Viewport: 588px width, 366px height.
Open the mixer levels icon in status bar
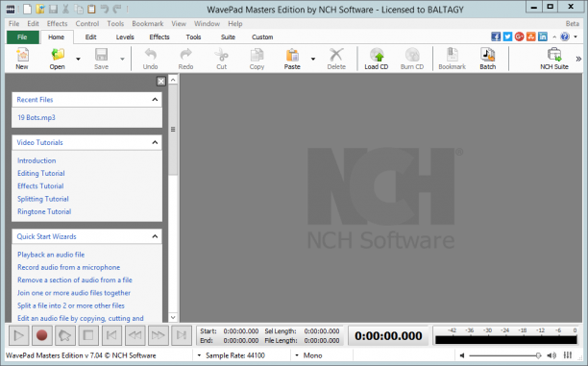point(568,355)
